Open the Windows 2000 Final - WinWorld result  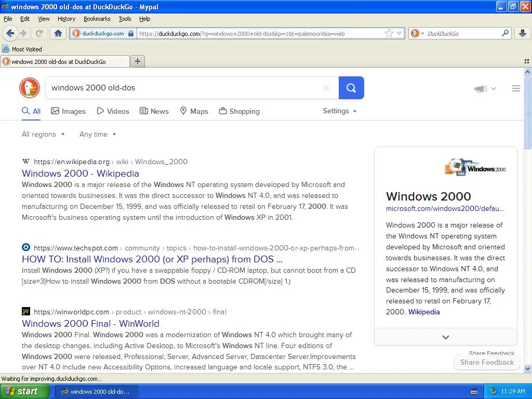pyautogui.click(x=90, y=324)
